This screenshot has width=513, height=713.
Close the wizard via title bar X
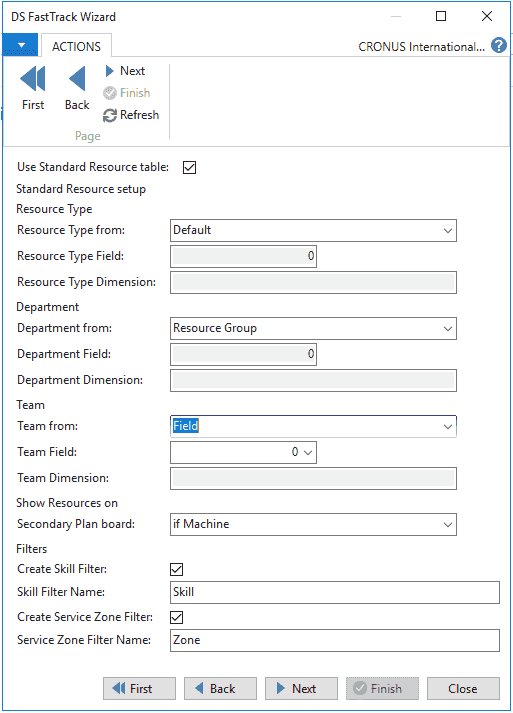487,16
